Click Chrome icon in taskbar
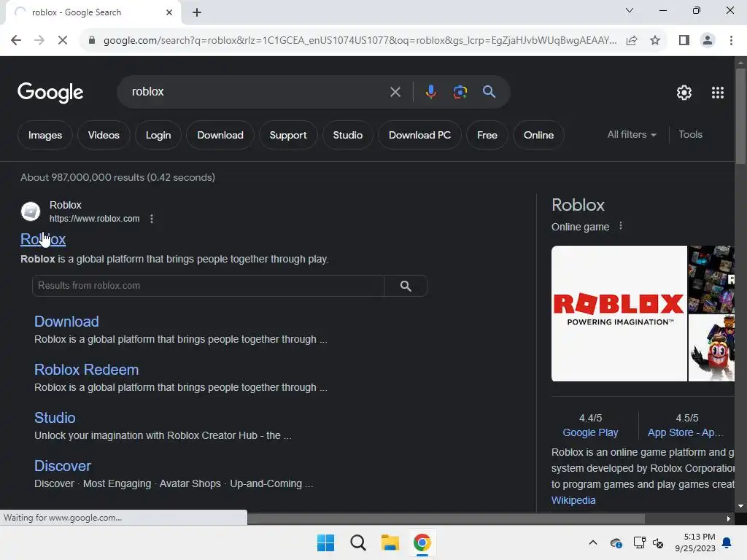747x560 pixels. 422,542
